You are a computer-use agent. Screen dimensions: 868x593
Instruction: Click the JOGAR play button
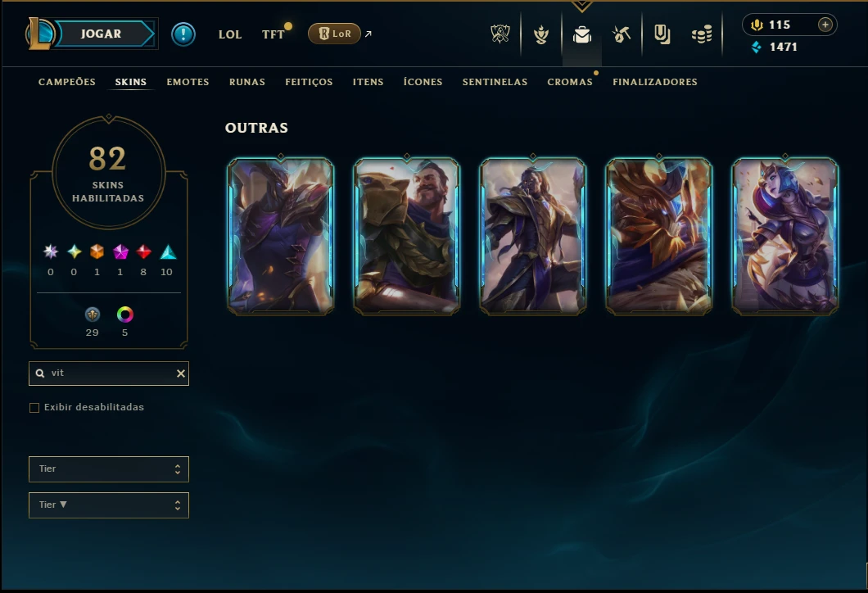101,34
